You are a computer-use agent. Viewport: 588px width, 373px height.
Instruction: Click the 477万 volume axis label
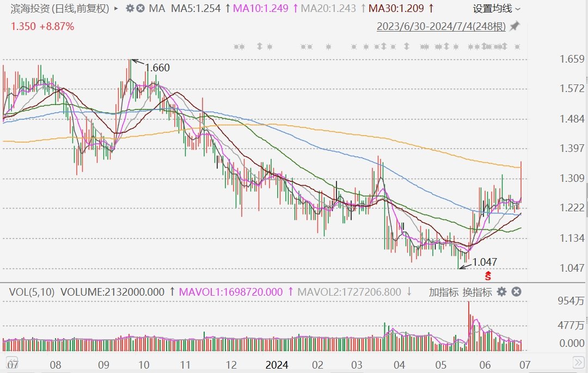click(571, 325)
